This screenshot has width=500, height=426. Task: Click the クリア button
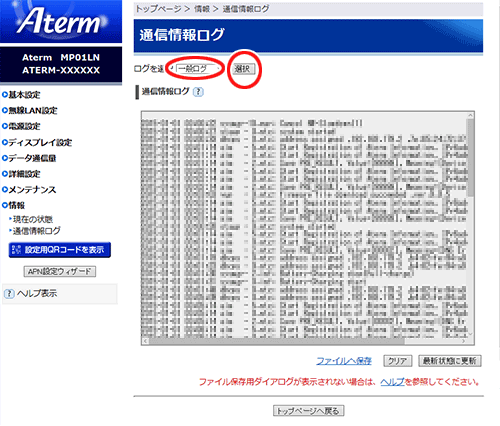(397, 361)
